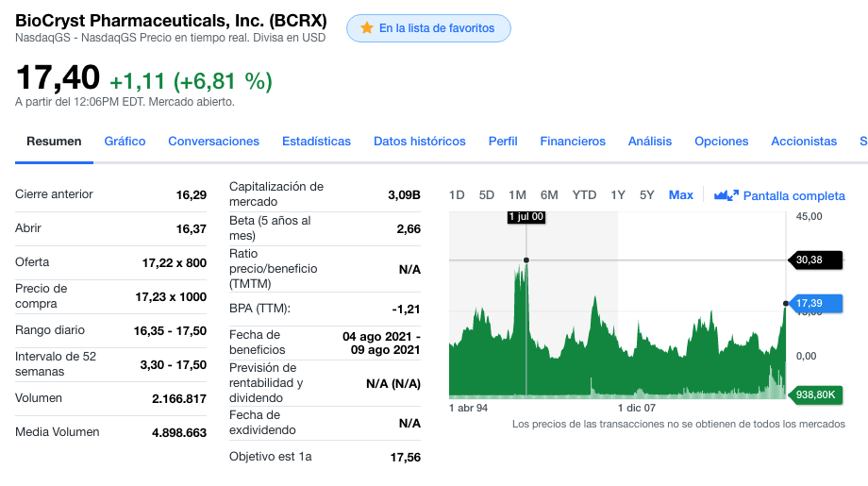Toggle En la lista de favoritos button

tap(428, 28)
